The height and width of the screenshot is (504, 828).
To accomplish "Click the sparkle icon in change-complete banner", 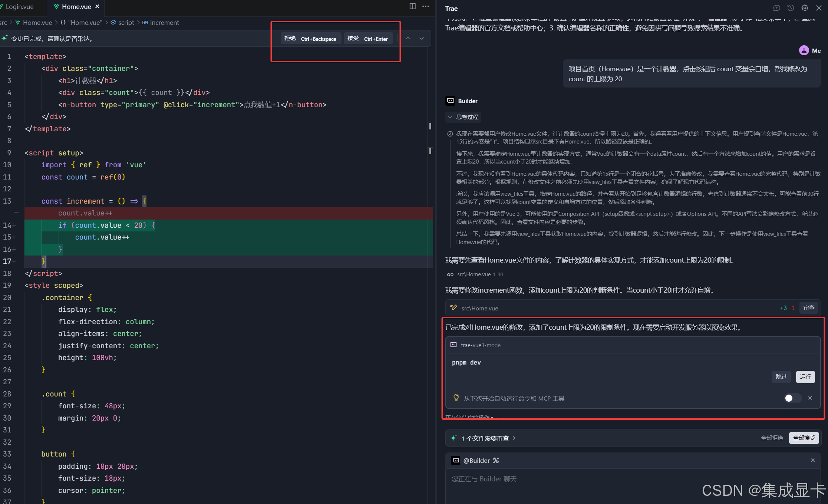I will 4,38.
